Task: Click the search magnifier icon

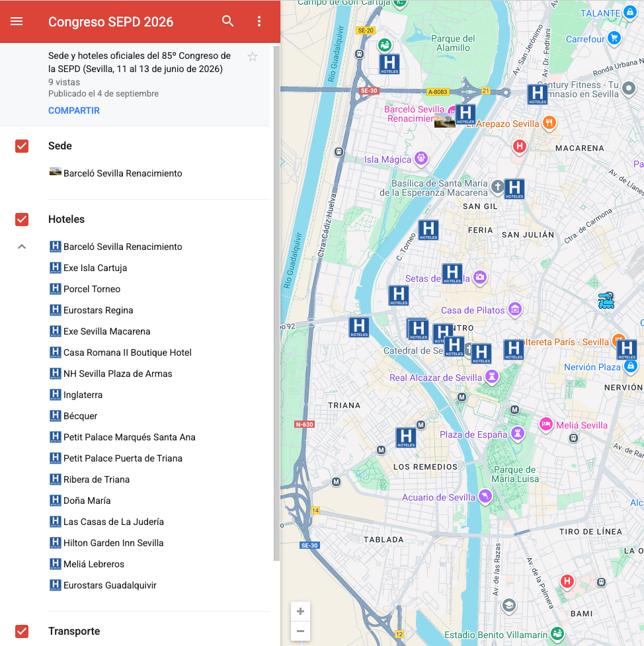Action: [x=228, y=21]
